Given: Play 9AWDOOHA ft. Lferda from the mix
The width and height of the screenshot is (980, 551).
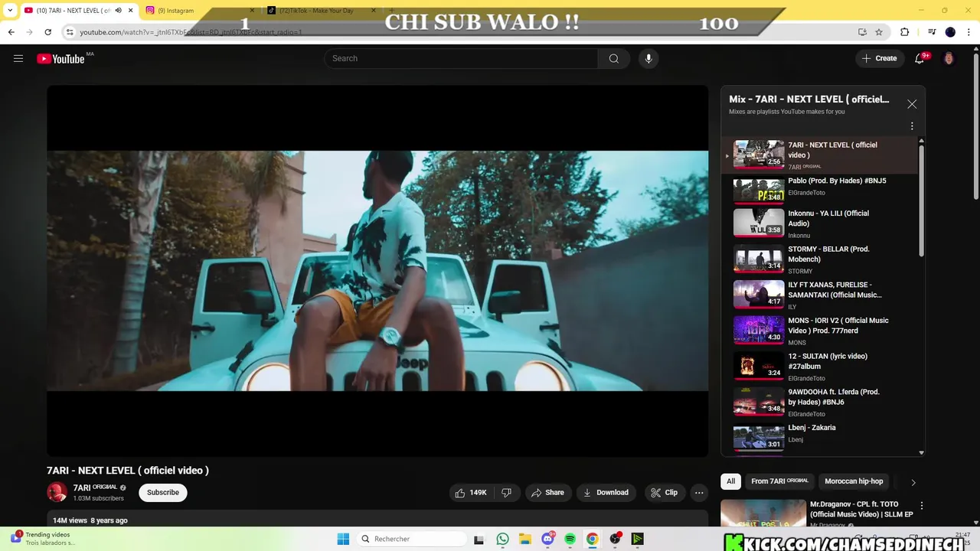Looking at the screenshot, I should [818, 403].
